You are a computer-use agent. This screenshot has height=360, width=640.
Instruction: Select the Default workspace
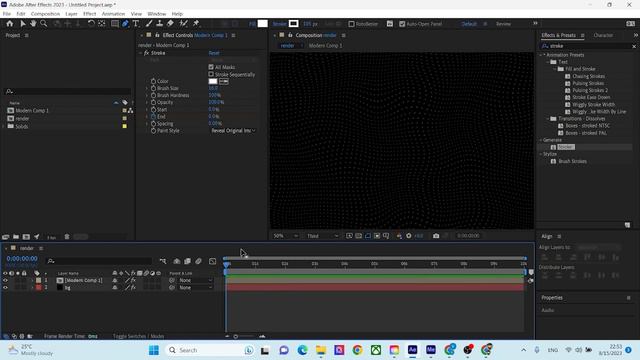click(469, 24)
